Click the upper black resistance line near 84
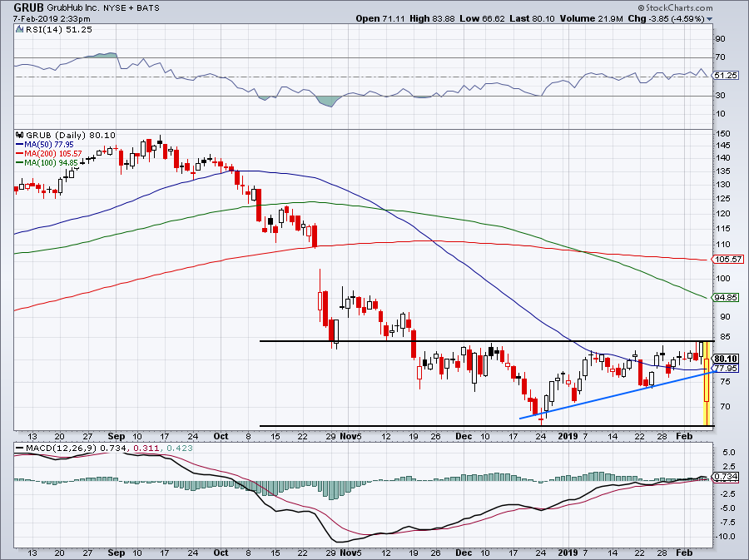 (x=486, y=341)
